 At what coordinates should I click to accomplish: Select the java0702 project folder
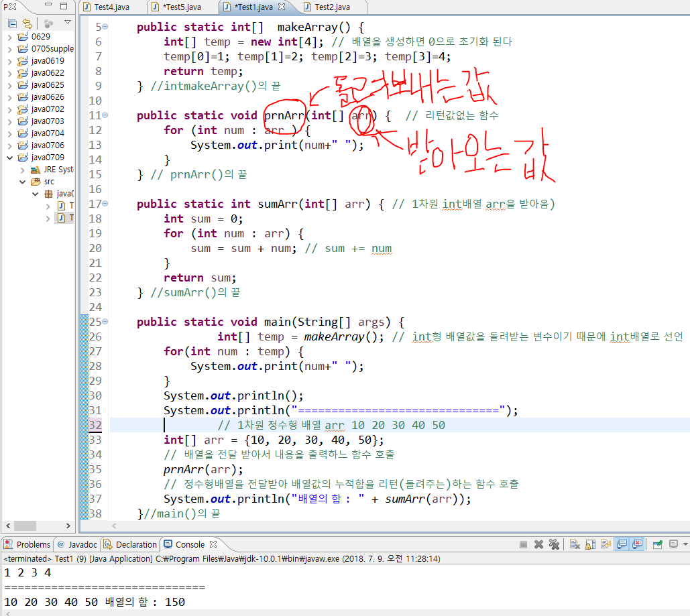[x=41, y=109]
